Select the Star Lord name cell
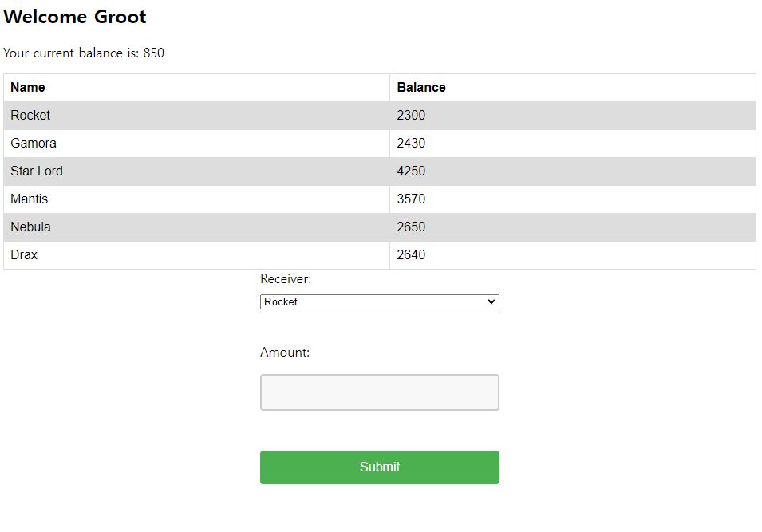Image resolution: width=762 pixels, height=532 pixels. click(37, 171)
